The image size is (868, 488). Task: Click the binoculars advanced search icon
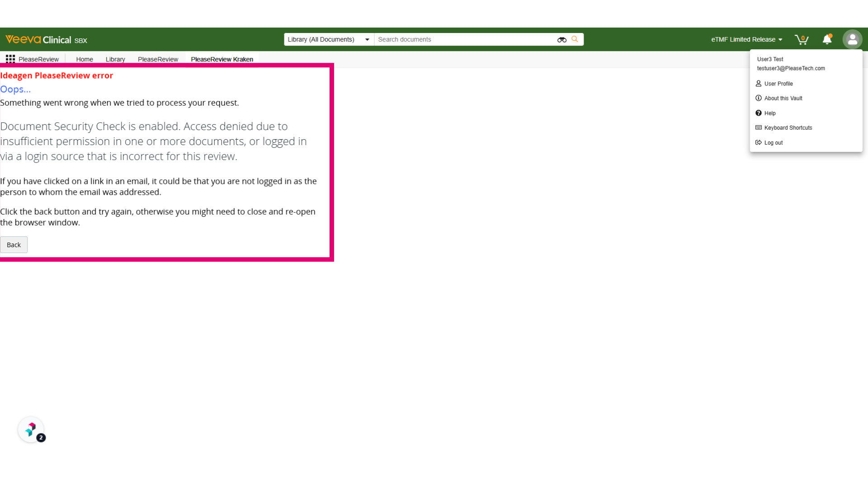click(x=561, y=40)
